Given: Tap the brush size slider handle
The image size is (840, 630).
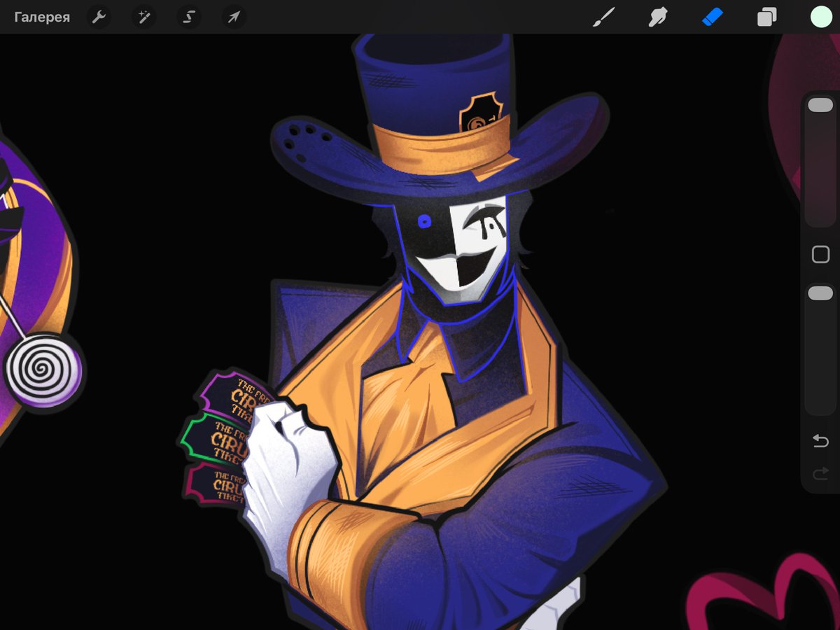Looking at the screenshot, I should [820, 105].
